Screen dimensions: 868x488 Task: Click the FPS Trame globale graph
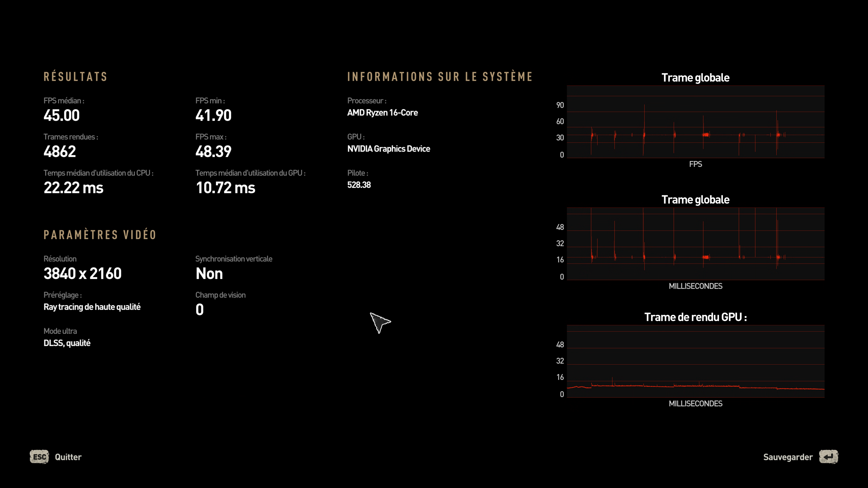[695, 122]
